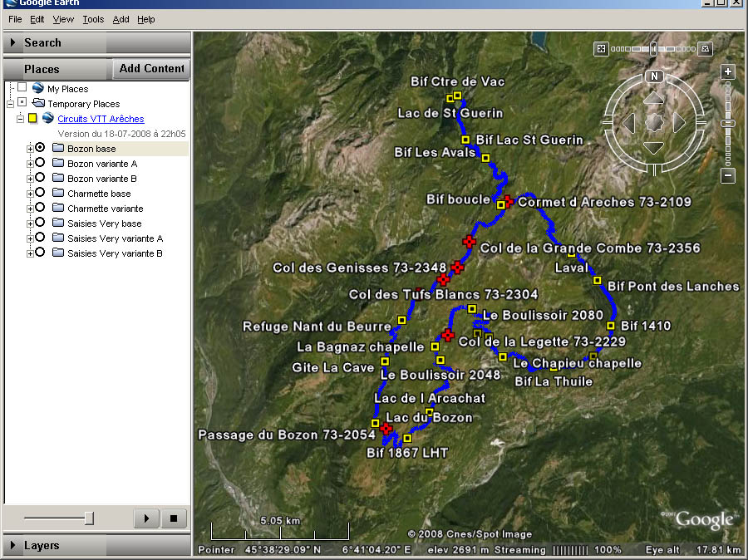Open the Circuits VTT Arêches link
748x560 pixels.
click(101, 119)
